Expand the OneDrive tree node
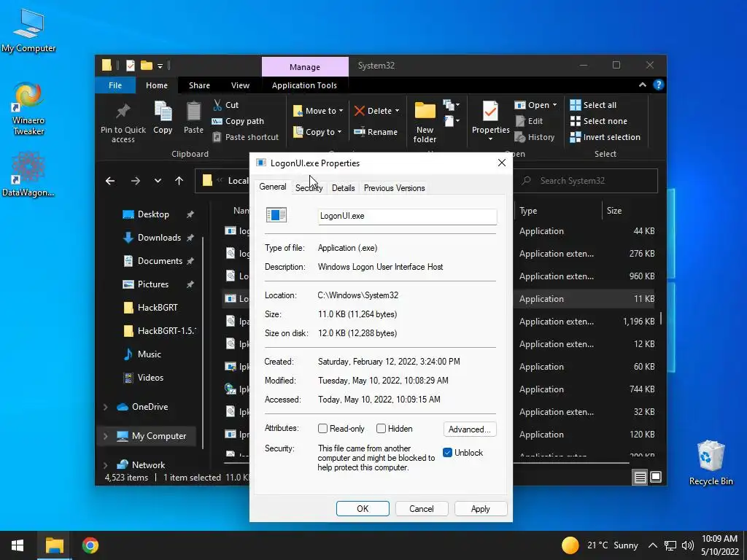The height and width of the screenshot is (560, 747). (x=105, y=407)
